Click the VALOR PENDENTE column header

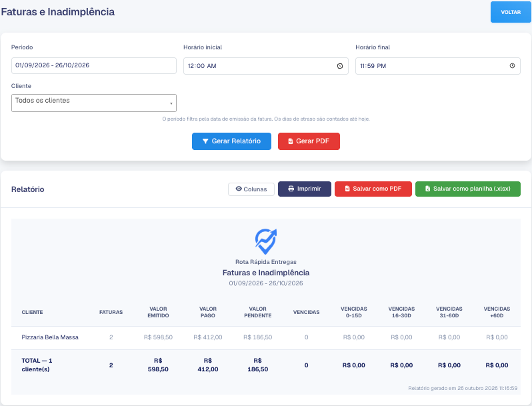257,312
